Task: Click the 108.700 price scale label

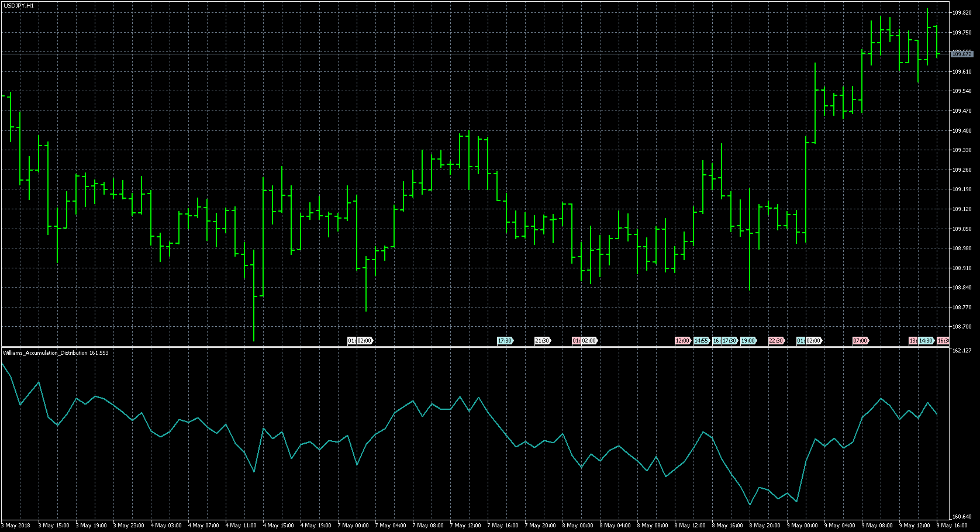Action: pyautogui.click(x=962, y=327)
